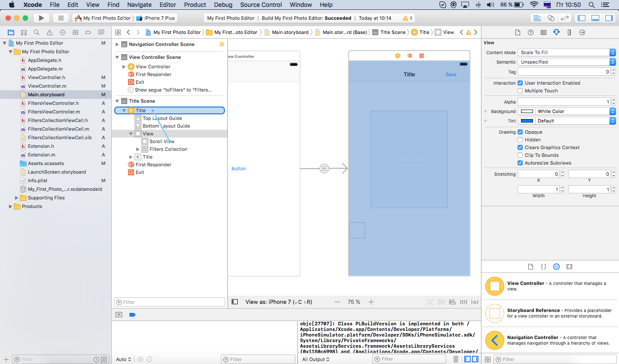Image resolution: width=619 pixels, height=364 pixels.
Task: Open the Media library tab
Action: point(570,267)
